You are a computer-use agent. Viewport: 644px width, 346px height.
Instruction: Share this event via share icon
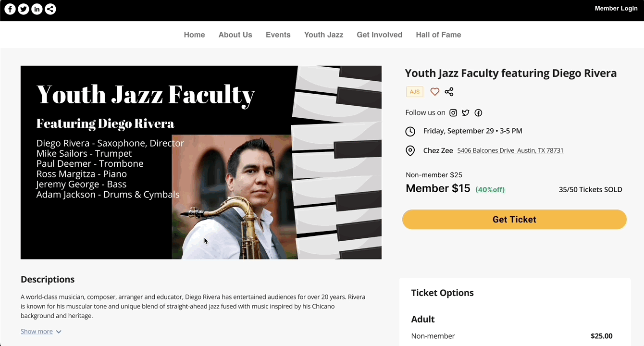449,92
